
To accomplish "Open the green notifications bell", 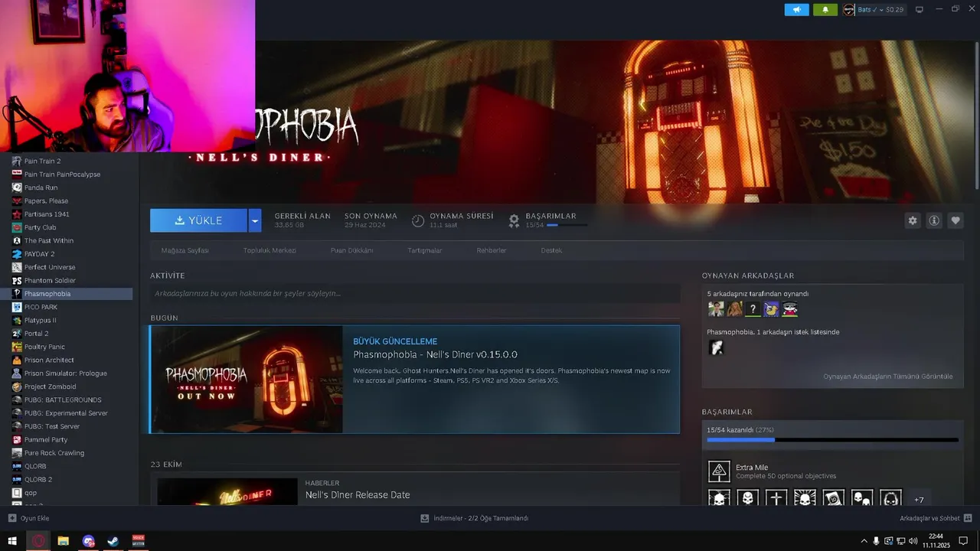I will coord(825,10).
